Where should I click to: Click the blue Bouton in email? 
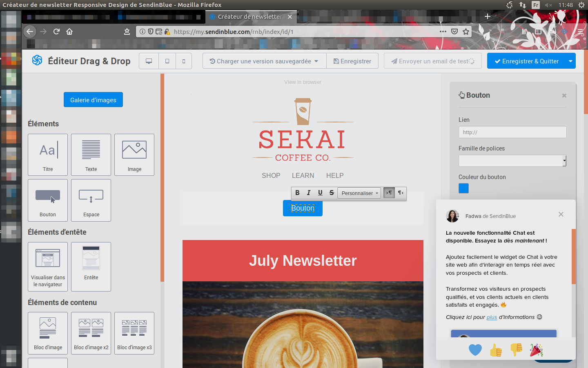pyautogui.click(x=303, y=208)
